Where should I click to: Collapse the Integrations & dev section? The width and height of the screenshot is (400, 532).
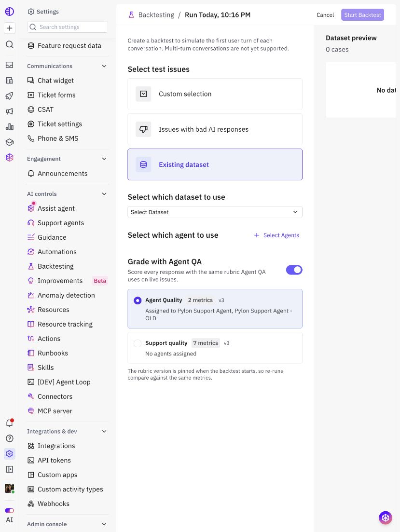pyautogui.click(x=104, y=431)
